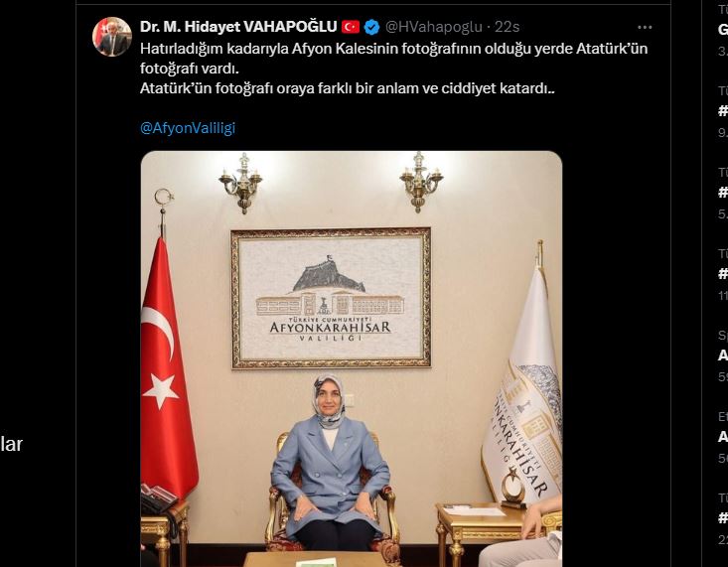Click the empty area right of the photo
The image size is (728, 567).
pos(616,357)
